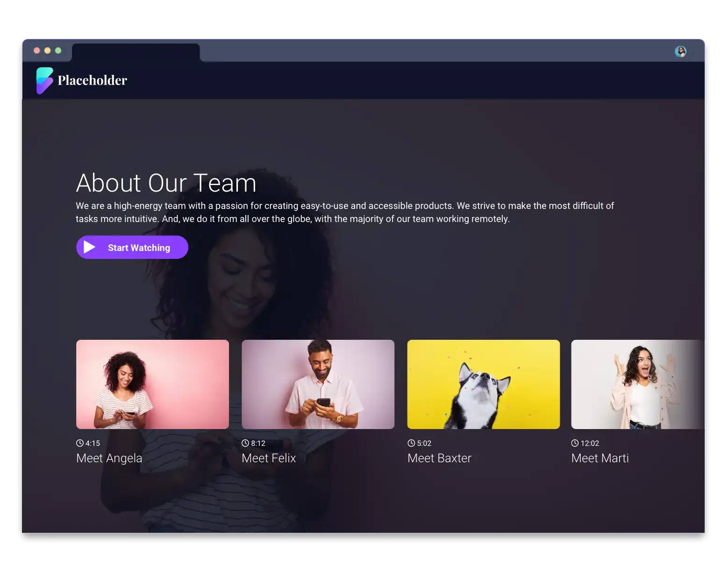Screen dimensions: 728x573
Task: Click the Placeholder logo icon
Action: (x=45, y=80)
